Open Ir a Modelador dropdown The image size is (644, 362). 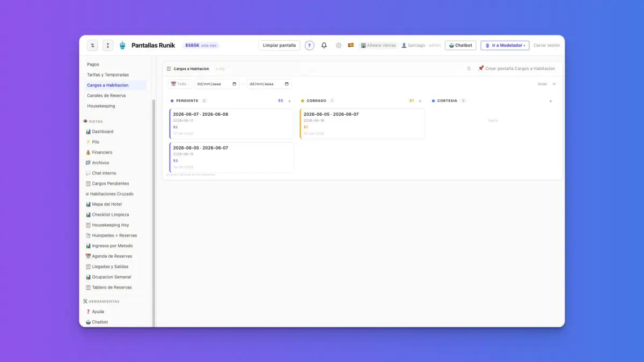505,46
